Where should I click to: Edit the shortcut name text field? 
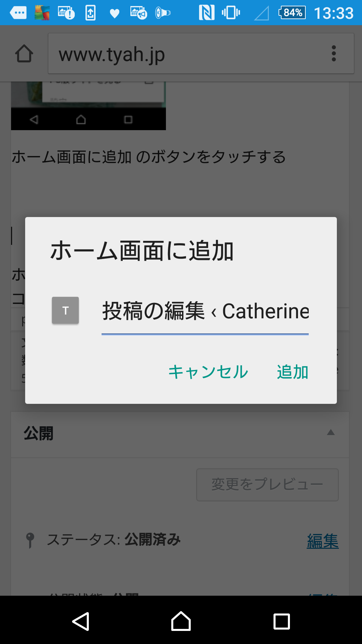click(x=205, y=311)
